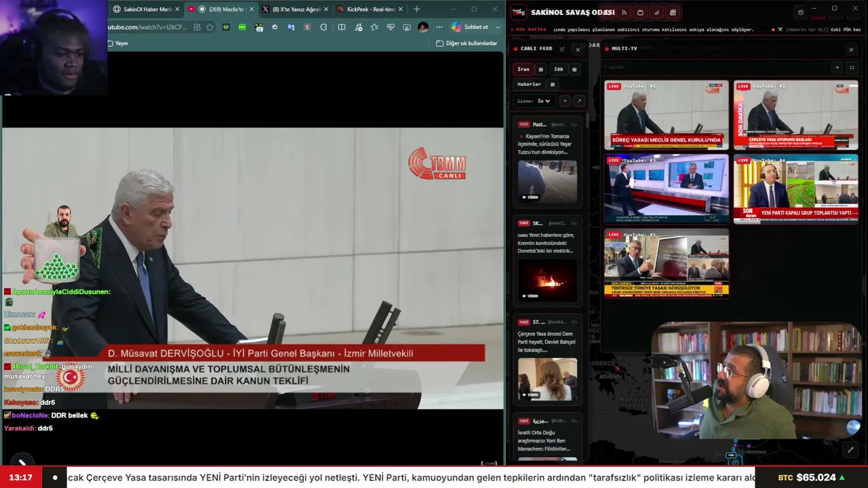Screen dimensions: 868x488
Task: Open YouTube #5 CNN Türk stream thumbnail
Action: pyautogui.click(x=667, y=263)
